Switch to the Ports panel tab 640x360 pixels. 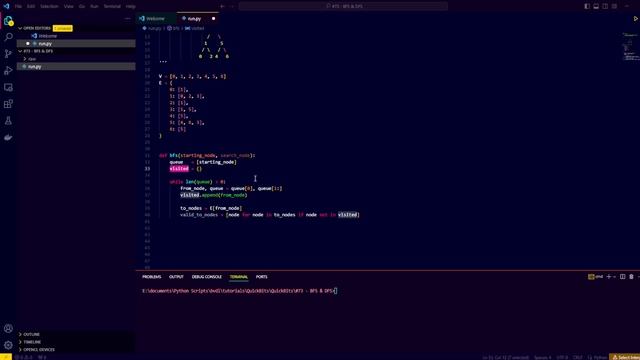pos(262,277)
